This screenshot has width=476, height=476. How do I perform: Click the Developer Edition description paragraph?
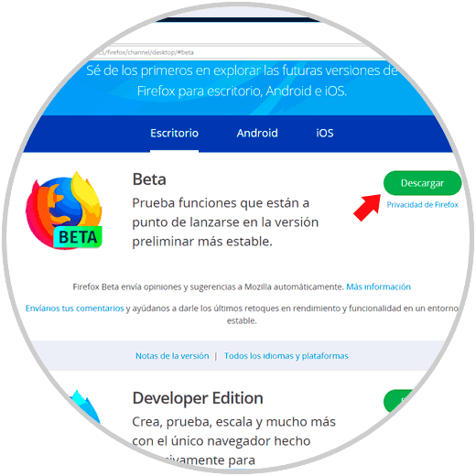pos(233,441)
